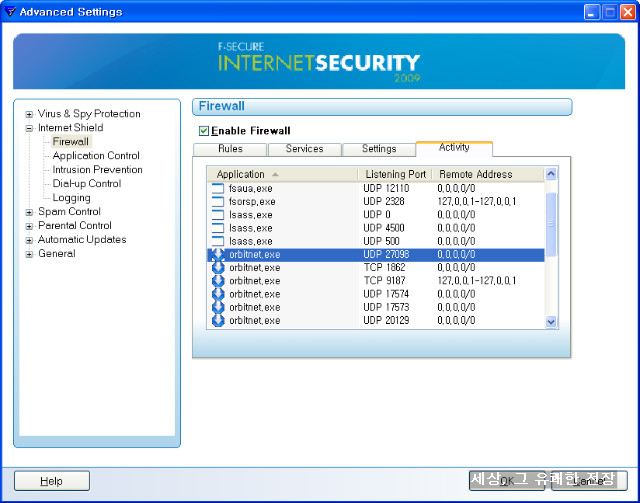This screenshot has width=640, height=503.
Task: Disable the Enable Firewall checkbox
Action: tap(204, 131)
